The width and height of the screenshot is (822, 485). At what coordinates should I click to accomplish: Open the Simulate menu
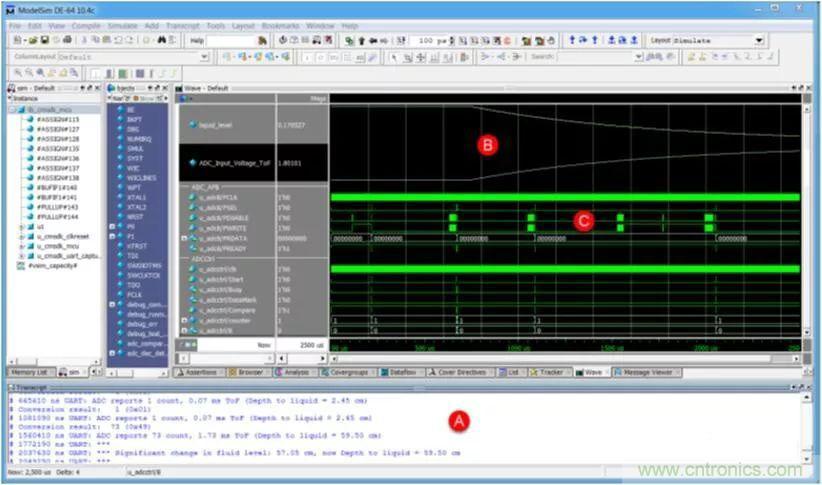click(x=121, y=25)
